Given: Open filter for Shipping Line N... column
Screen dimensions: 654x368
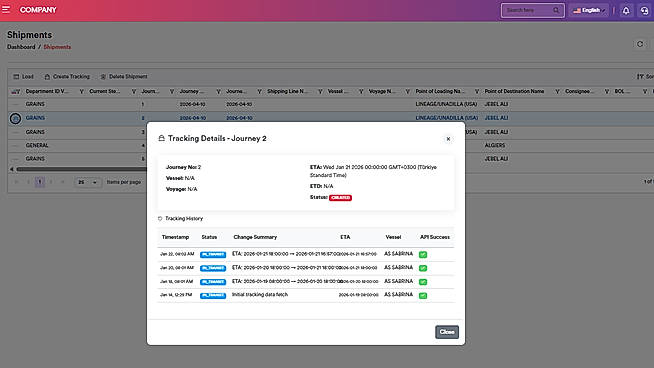Looking at the screenshot, I should click(x=320, y=91).
